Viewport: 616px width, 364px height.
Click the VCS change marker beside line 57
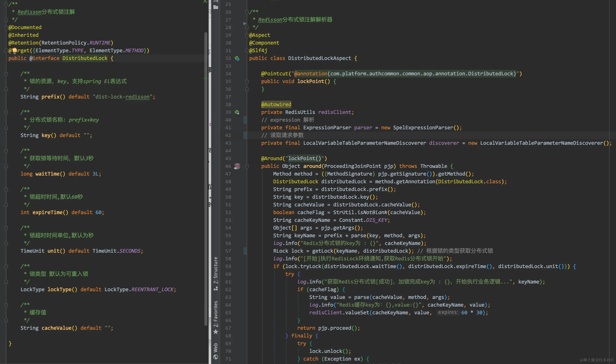click(245, 251)
